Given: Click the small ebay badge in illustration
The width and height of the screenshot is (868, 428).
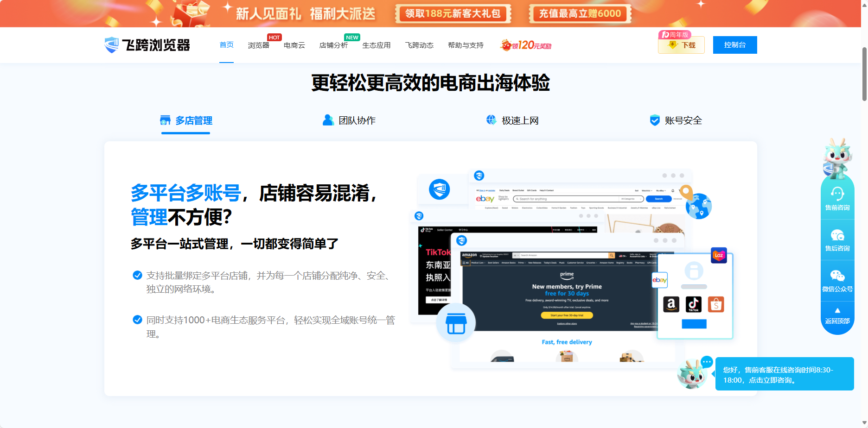Looking at the screenshot, I should [659, 280].
